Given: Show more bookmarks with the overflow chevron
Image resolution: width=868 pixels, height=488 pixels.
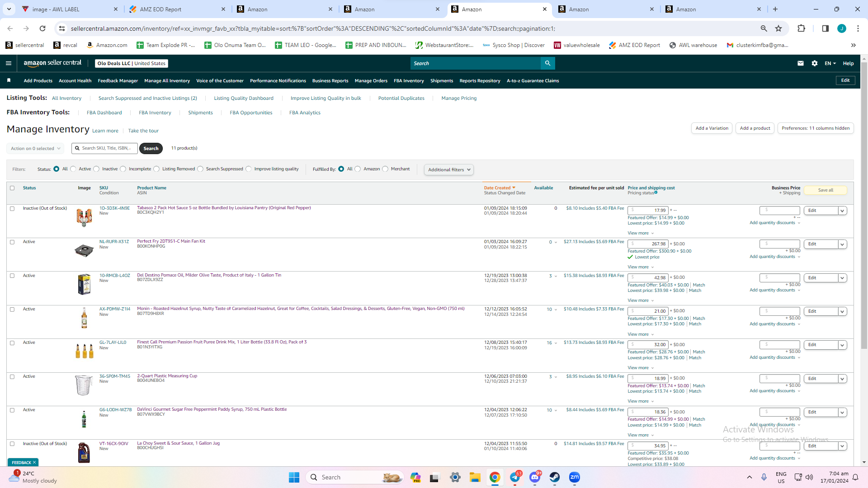Looking at the screenshot, I should pyautogui.click(x=854, y=45).
